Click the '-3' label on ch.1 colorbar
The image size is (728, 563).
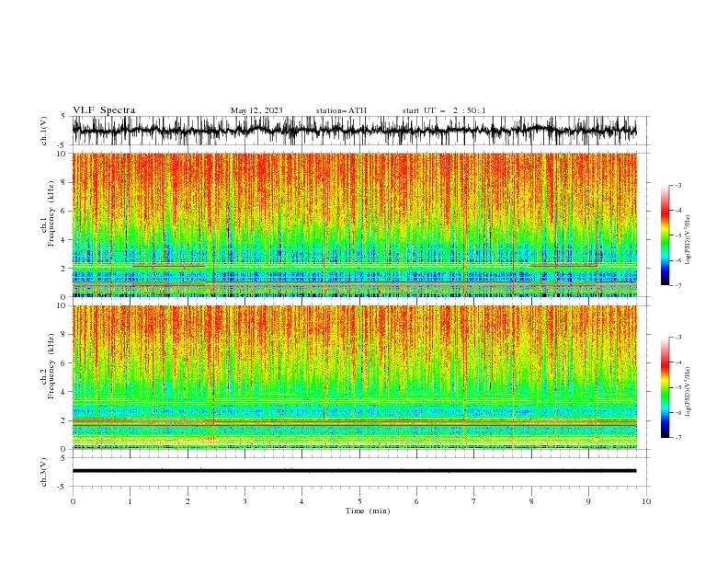tap(677, 185)
